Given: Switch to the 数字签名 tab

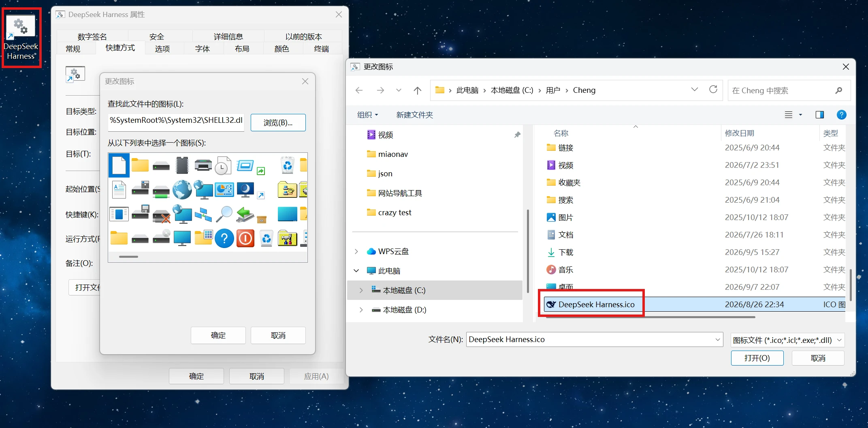Looking at the screenshot, I should point(92,36).
